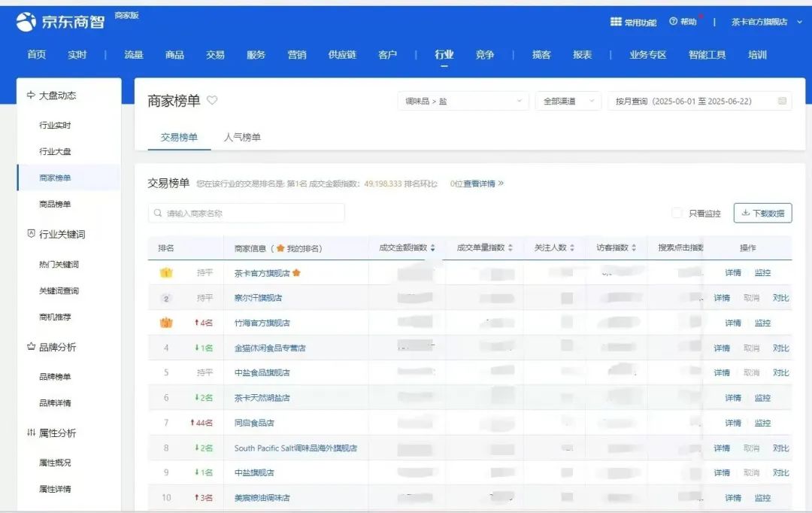Enable the 只看监控 checkbox
This screenshot has height=513, width=812.
point(677,214)
